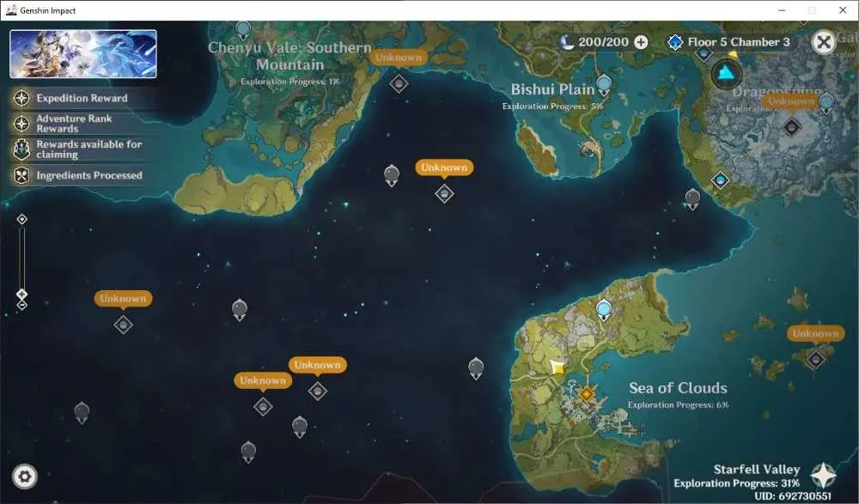Click Unknown label on Chenyu Vale's southern coast
Image resolution: width=859 pixels, height=504 pixels.
point(399,58)
